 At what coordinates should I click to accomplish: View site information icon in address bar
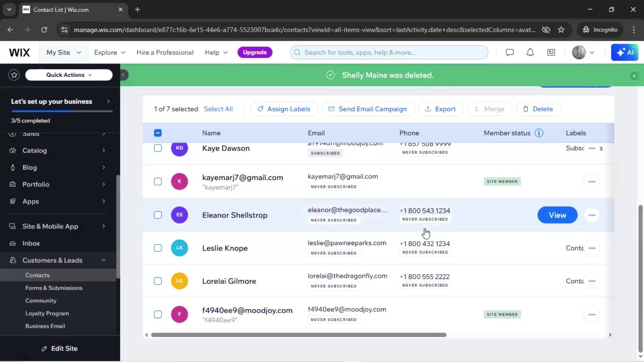click(x=64, y=30)
